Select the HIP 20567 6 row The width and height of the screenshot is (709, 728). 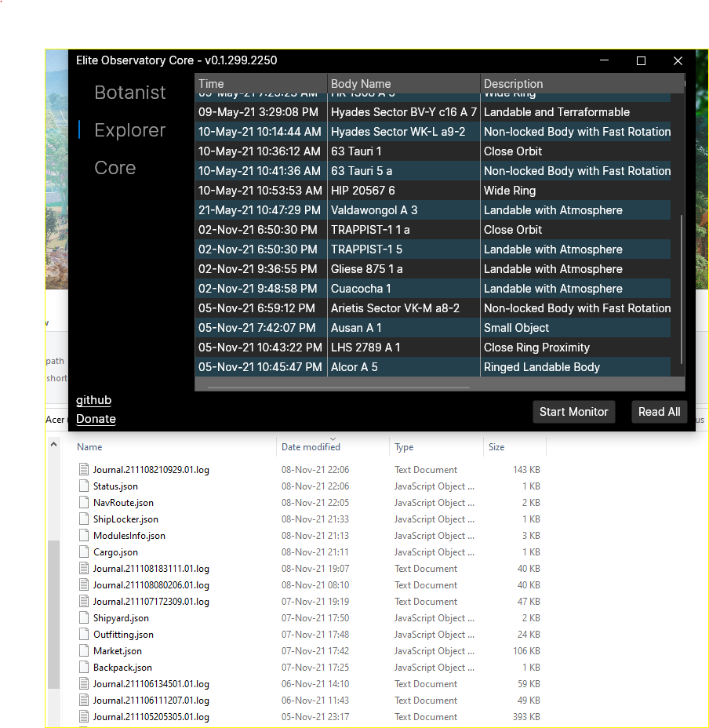point(433,191)
